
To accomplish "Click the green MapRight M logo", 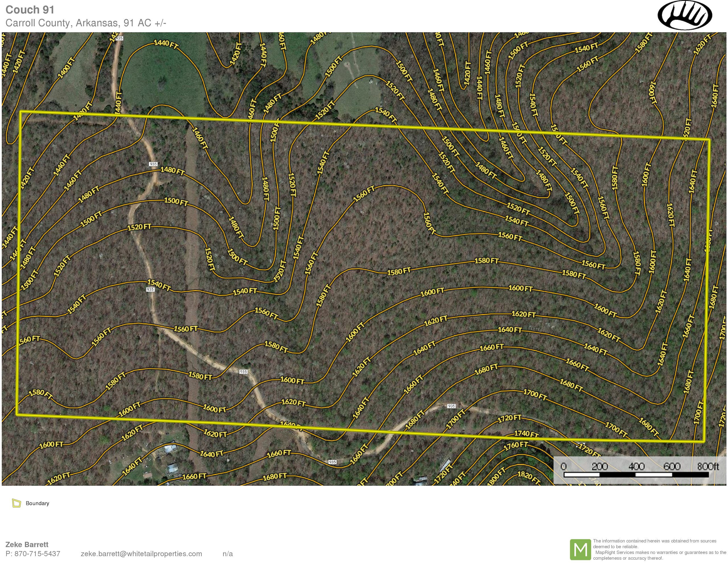I will click(580, 550).
